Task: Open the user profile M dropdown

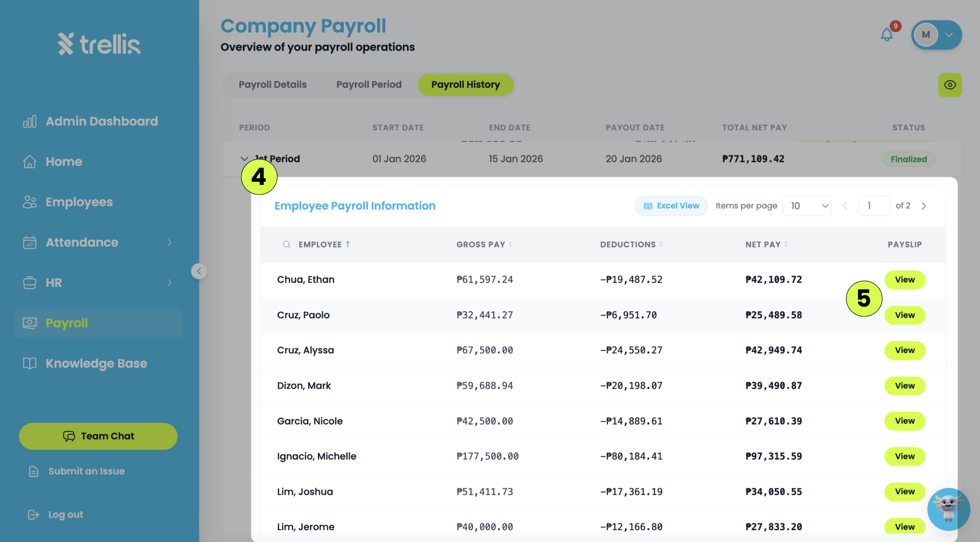Action: click(x=936, y=35)
